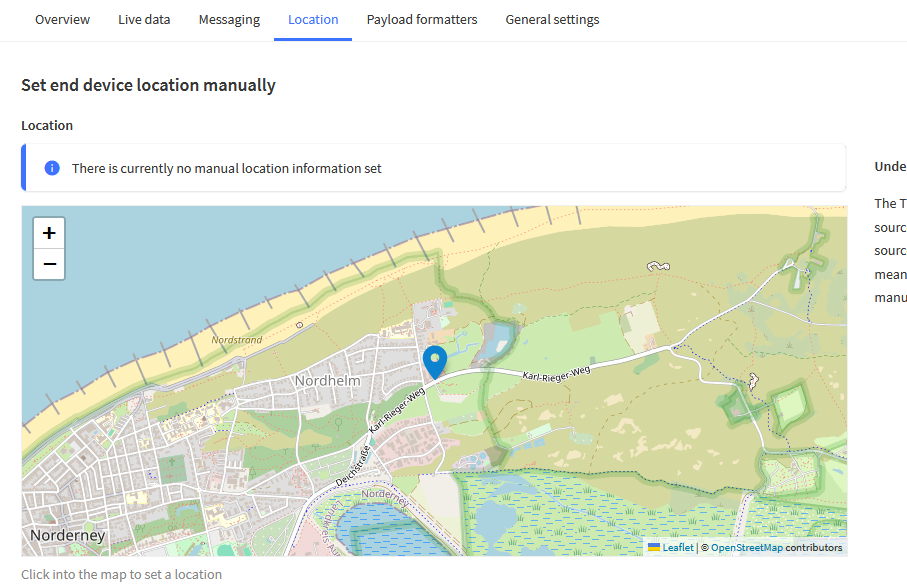Screen dimensions: 907x584
Task: Click the Karl-Rieger-Weg road label east of the pin
Action: click(556, 374)
